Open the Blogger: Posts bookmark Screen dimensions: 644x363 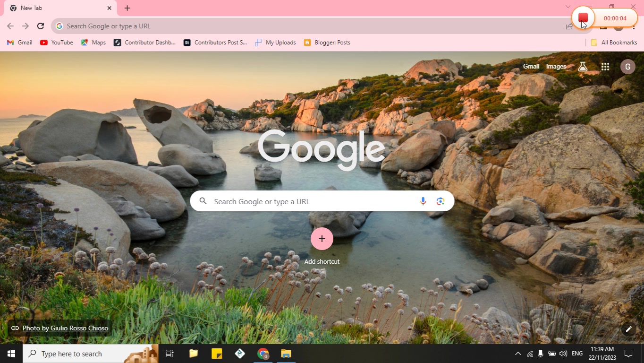coord(327,43)
